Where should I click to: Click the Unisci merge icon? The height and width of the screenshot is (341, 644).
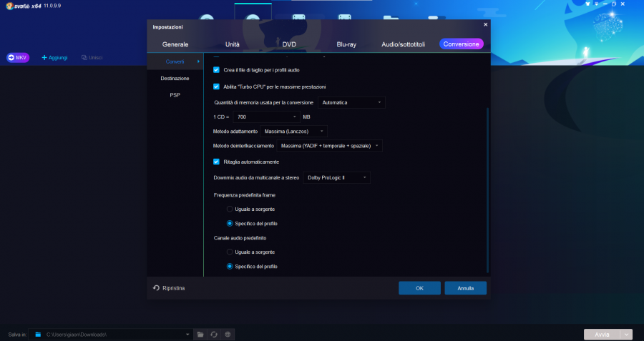point(84,57)
